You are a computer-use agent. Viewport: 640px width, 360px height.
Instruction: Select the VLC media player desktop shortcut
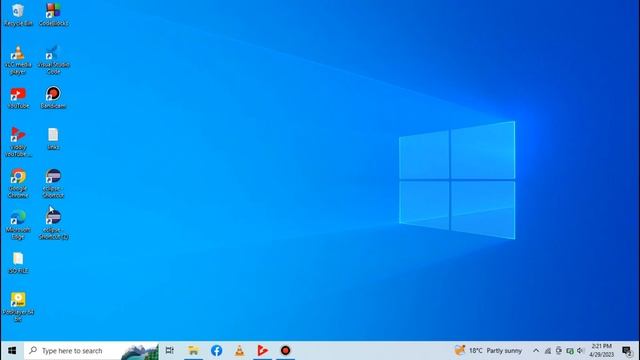tap(18, 60)
